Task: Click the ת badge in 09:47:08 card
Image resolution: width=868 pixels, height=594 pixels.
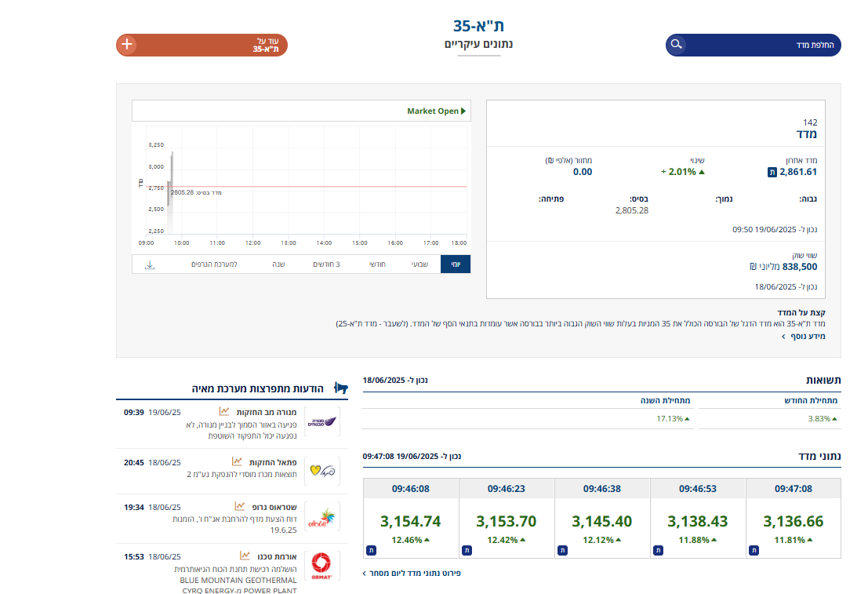Action: [x=754, y=551]
